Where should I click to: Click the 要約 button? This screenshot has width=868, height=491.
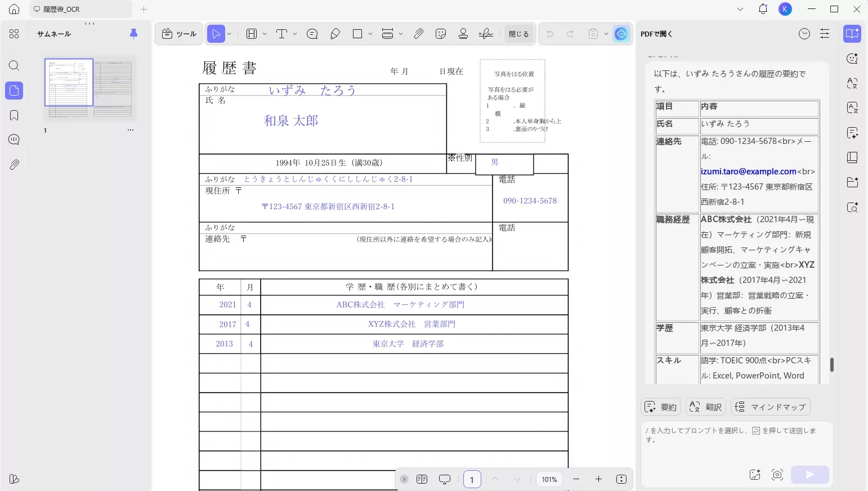point(661,407)
